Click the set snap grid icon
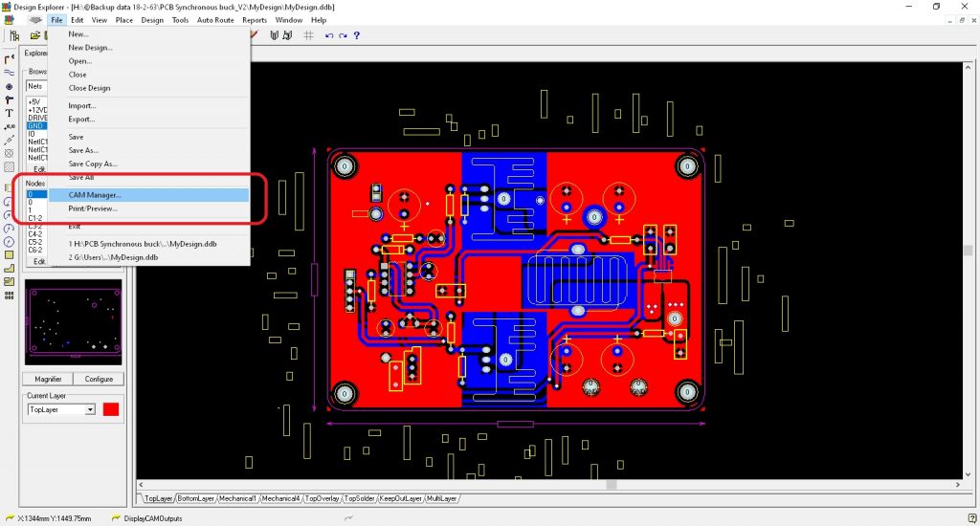This screenshot has width=980, height=526. (309, 35)
